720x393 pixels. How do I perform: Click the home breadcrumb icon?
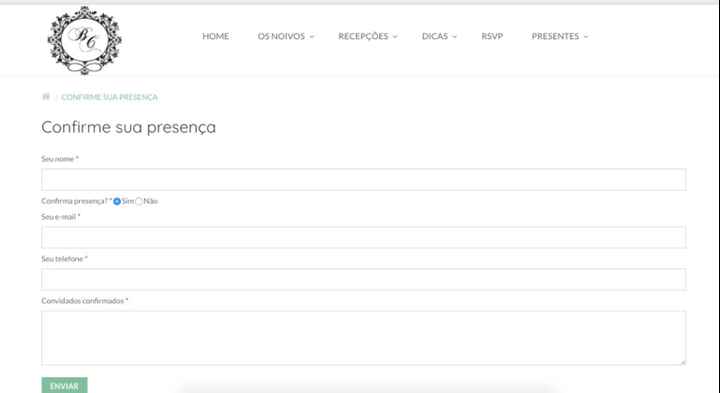click(x=46, y=97)
